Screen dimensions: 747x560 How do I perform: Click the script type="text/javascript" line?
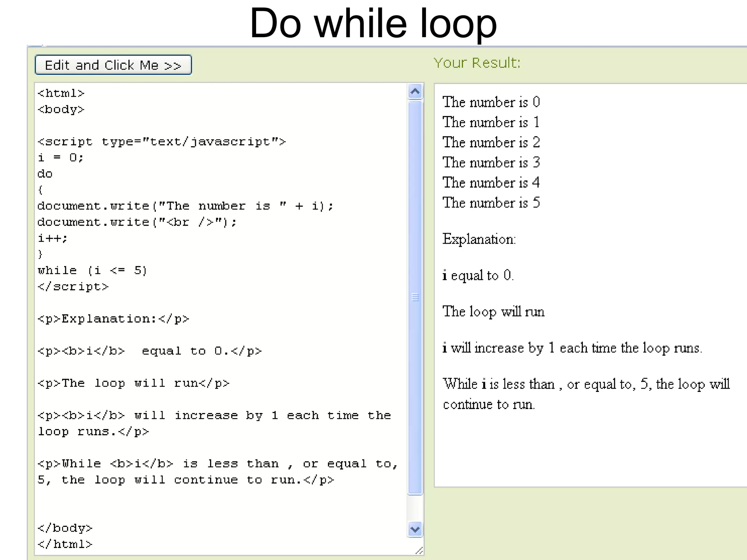point(162,141)
